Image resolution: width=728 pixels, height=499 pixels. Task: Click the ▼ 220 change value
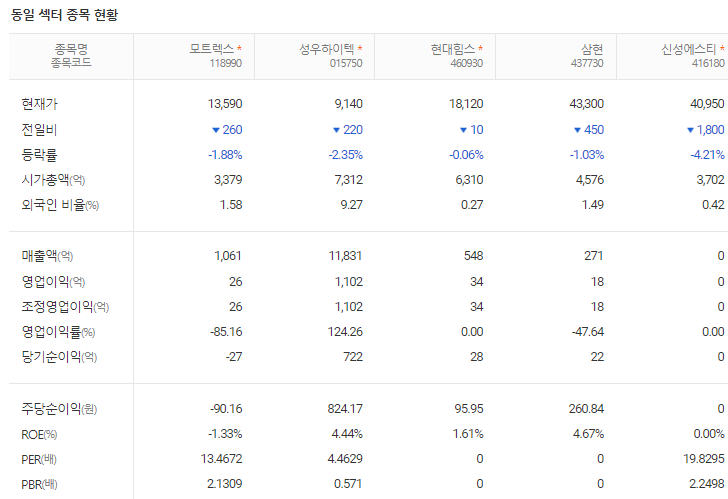click(x=348, y=130)
